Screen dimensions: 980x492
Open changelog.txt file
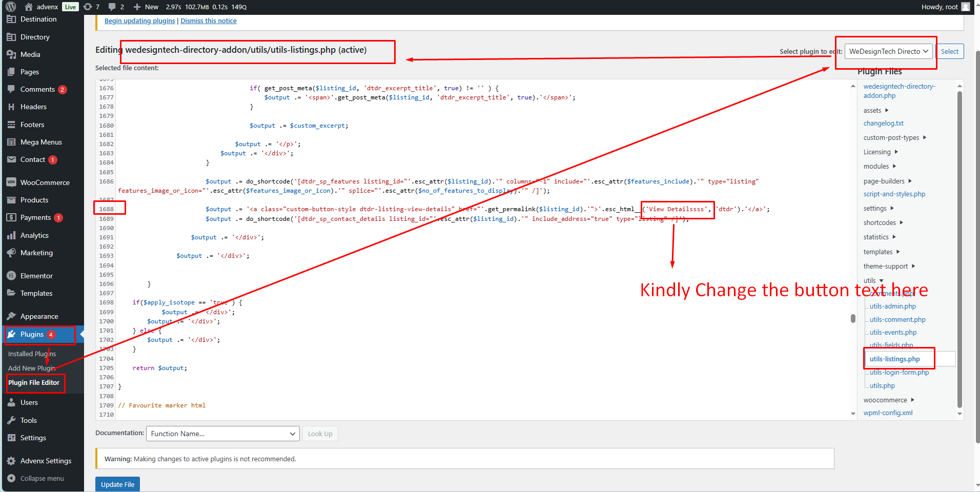[x=883, y=123]
